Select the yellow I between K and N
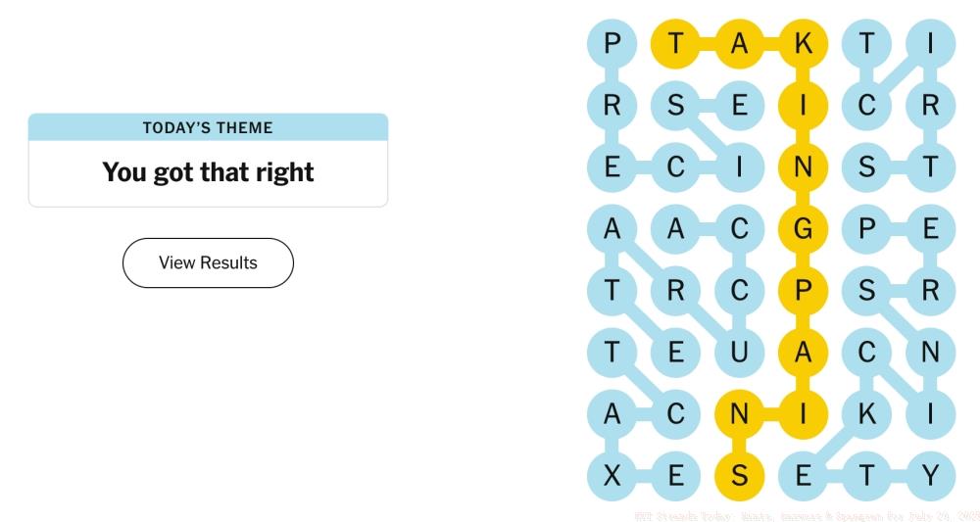This screenshot has height=522, width=980. pos(804,106)
